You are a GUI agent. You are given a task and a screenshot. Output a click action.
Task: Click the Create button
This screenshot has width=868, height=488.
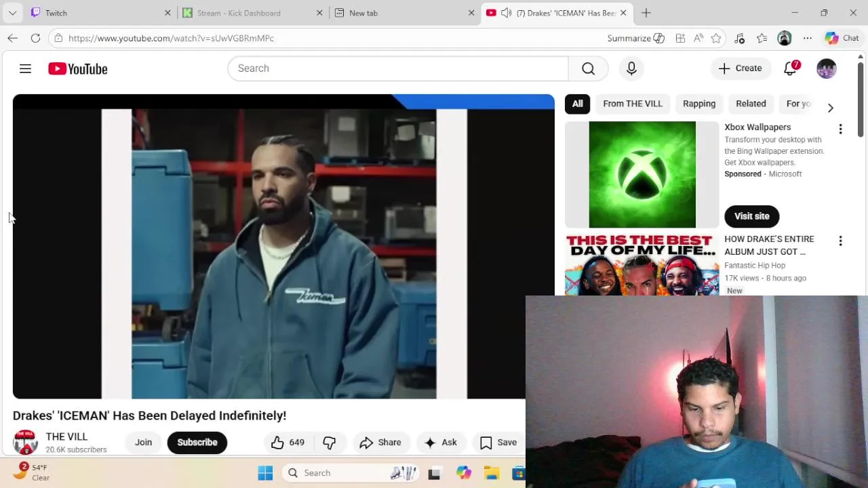(x=741, y=68)
